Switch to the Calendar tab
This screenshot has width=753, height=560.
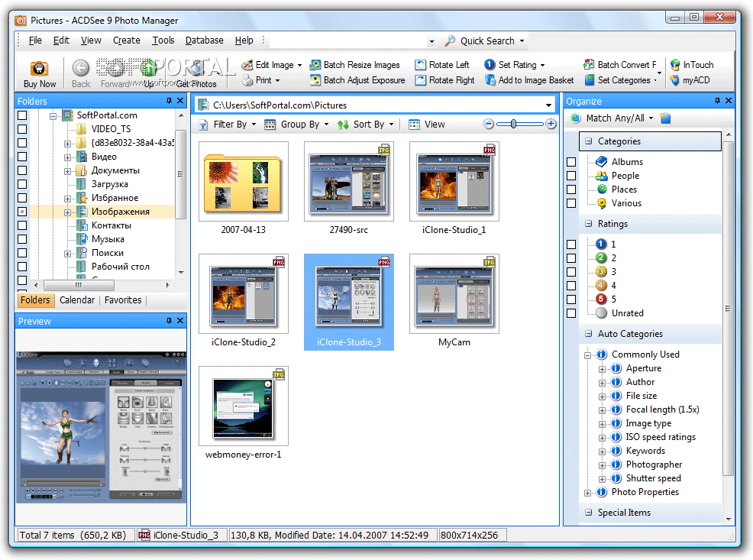77,300
